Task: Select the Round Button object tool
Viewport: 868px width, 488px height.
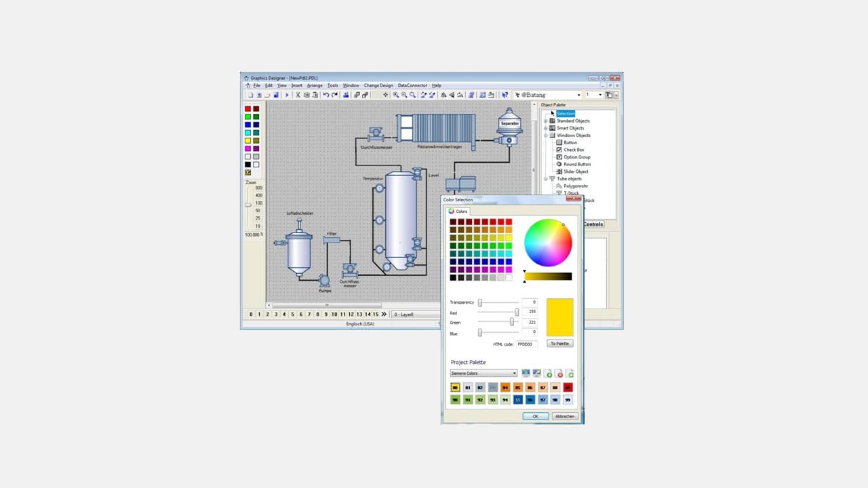Action: click(x=577, y=164)
